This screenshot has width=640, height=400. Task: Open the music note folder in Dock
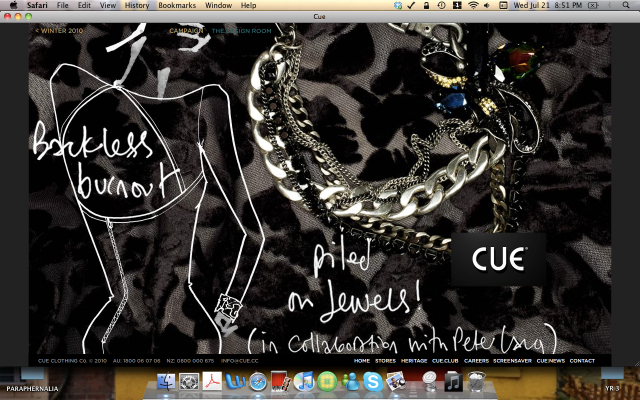(453, 381)
